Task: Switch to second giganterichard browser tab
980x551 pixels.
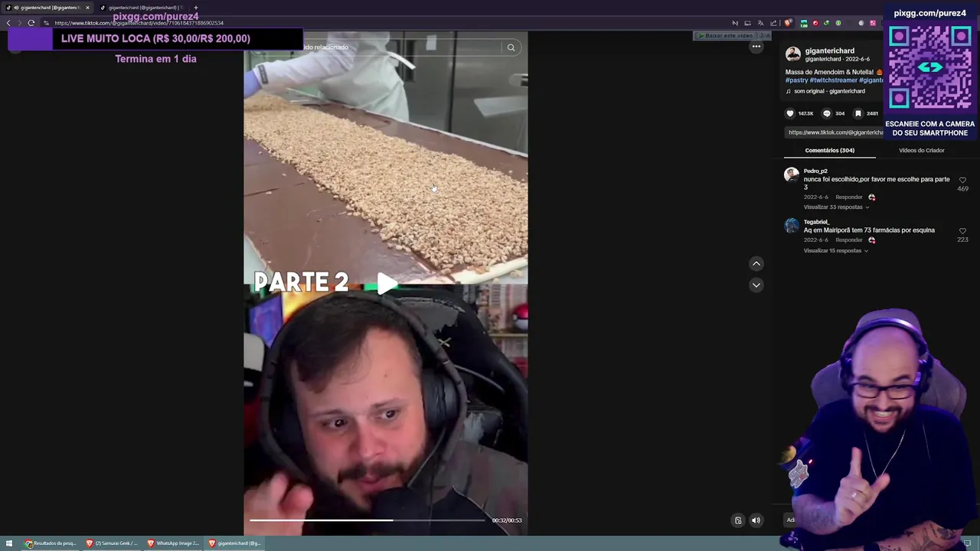Action: point(142,8)
